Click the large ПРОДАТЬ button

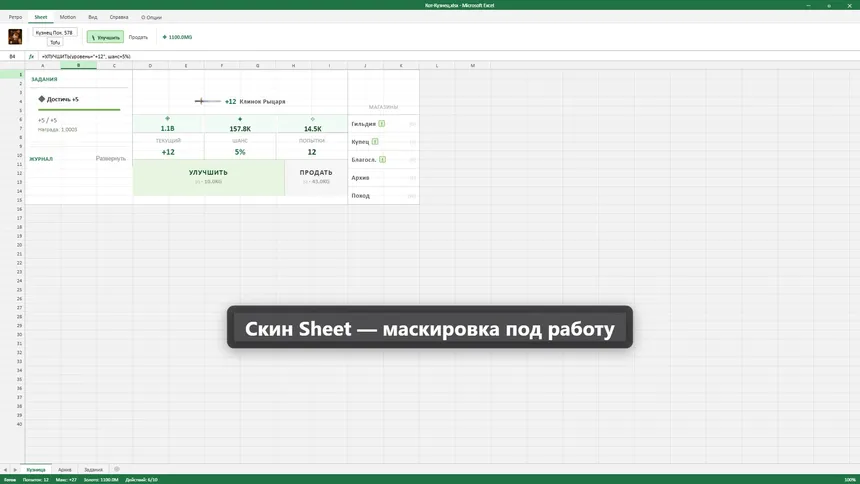(x=316, y=177)
